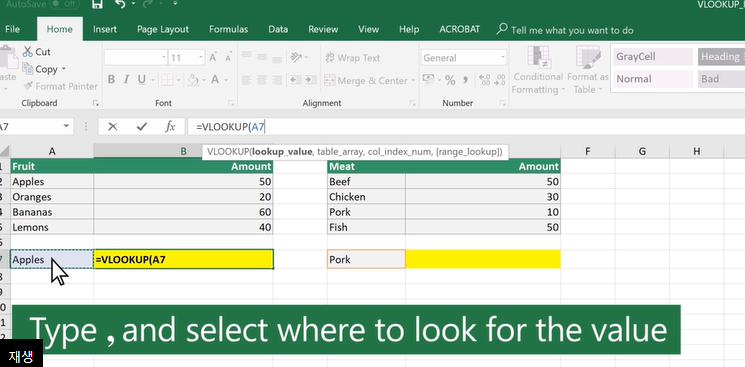Open the ACROBAT tab
The image size is (745, 367).
pyautogui.click(x=459, y=29)
